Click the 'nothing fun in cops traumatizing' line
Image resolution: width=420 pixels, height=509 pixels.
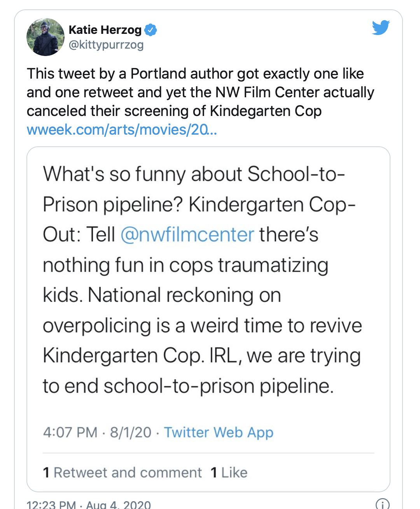185,265
